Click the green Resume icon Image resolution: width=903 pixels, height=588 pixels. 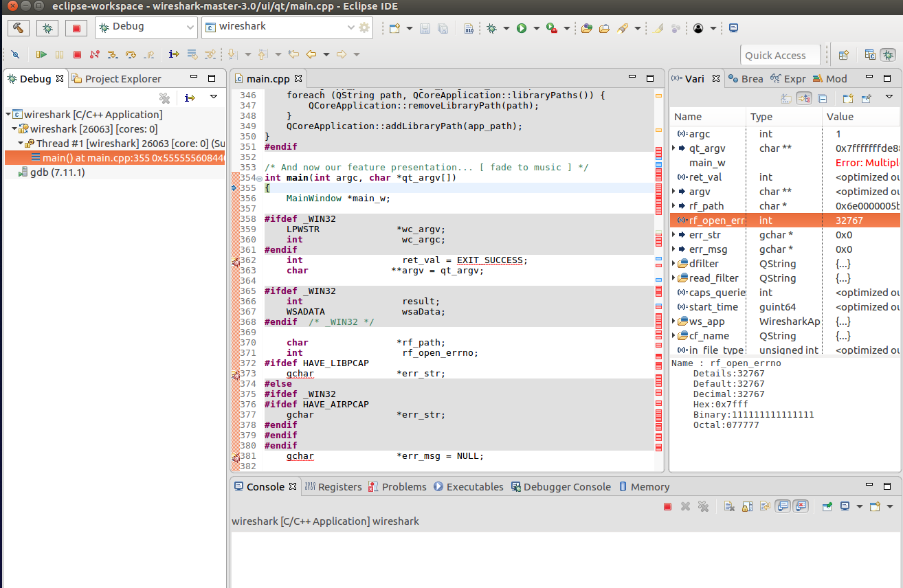pyautogui.click(x=42, y=54)
